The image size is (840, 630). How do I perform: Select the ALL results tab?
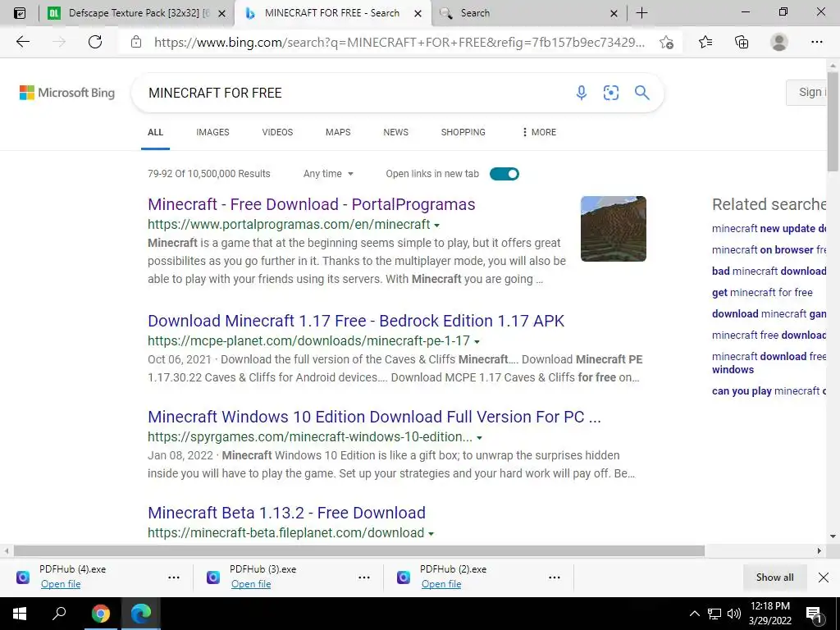(x=155, y=132)
